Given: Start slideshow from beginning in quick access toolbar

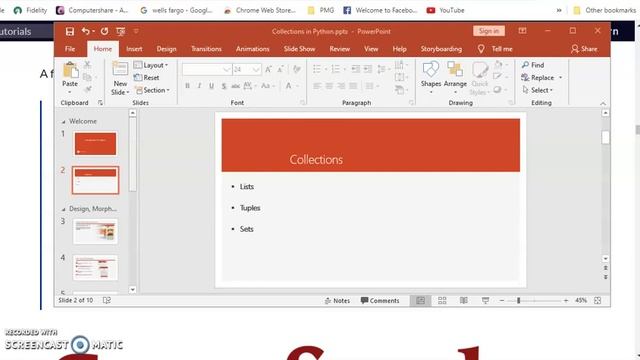Looking at the screenshot, I should click(120, 31).
